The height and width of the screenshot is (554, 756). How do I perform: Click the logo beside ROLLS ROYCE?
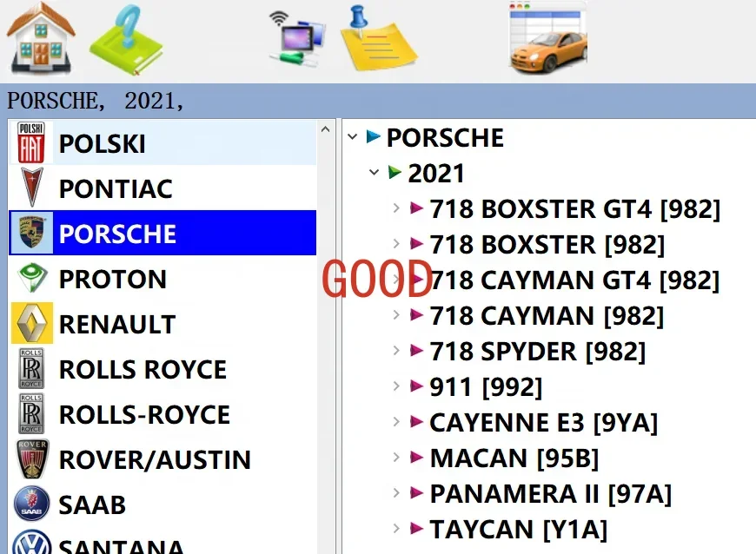31,368
